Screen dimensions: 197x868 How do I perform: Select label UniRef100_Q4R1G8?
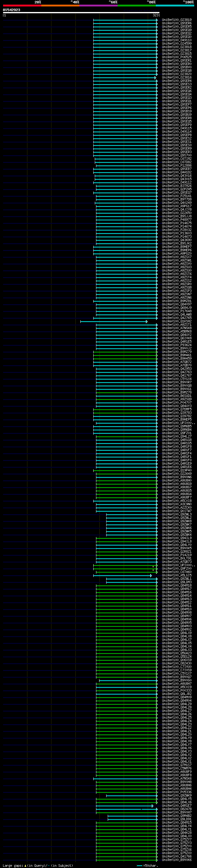click(177, 440)
